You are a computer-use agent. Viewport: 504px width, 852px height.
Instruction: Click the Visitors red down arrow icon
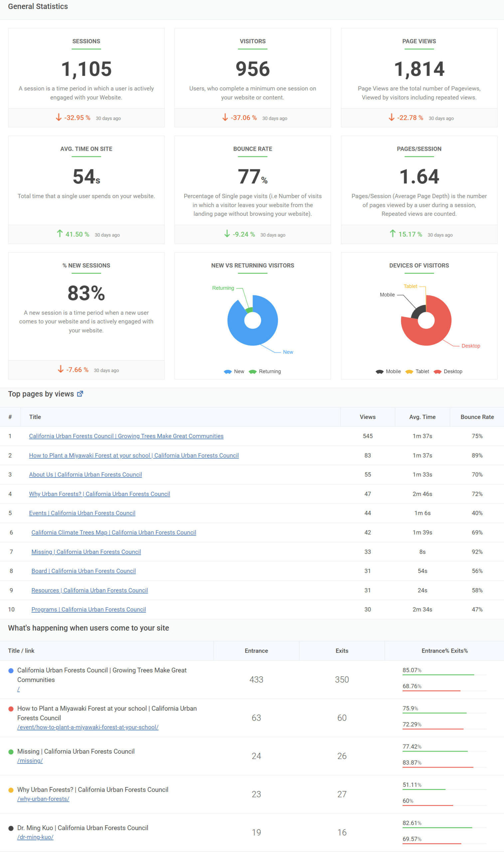225,117
